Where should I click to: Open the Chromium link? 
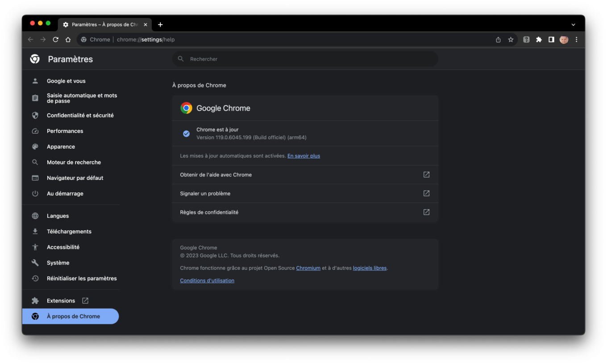pyautogui.click(x=308, y=269)
